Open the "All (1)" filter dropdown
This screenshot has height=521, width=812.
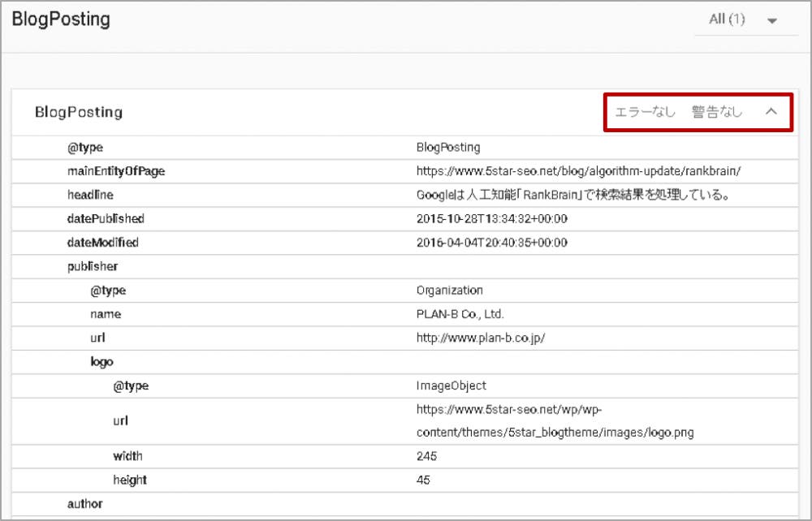click(745, 20)
